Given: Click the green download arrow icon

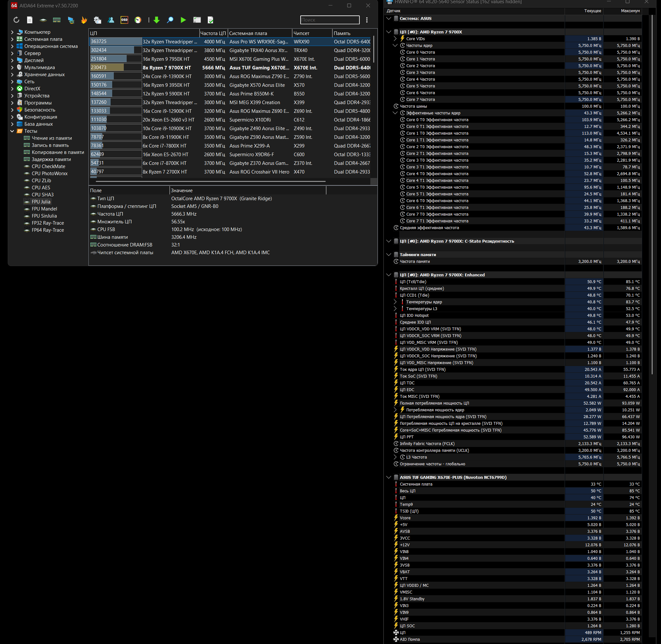Looking at the screenshot, I should [156, 20].
